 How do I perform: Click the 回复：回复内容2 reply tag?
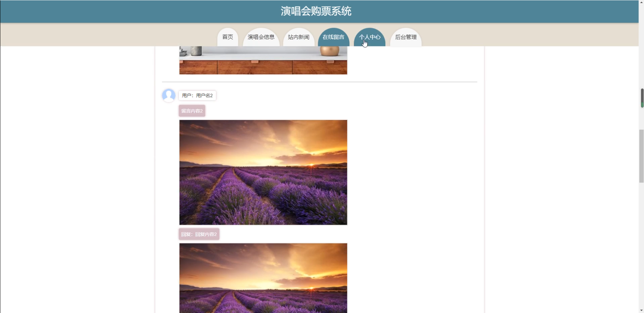click(x=199, y=234)
